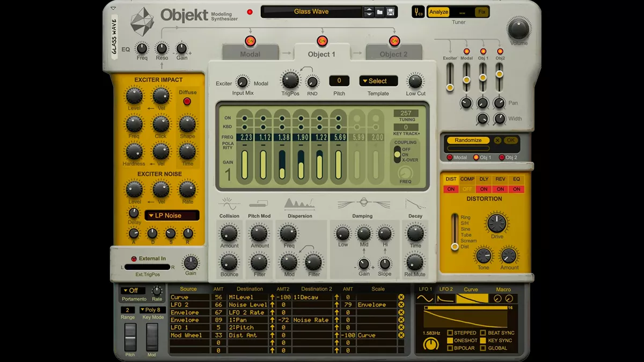Toggle Obj 1 randomize target LED
This screenshot has height=362, width=644.
point(476,157)
